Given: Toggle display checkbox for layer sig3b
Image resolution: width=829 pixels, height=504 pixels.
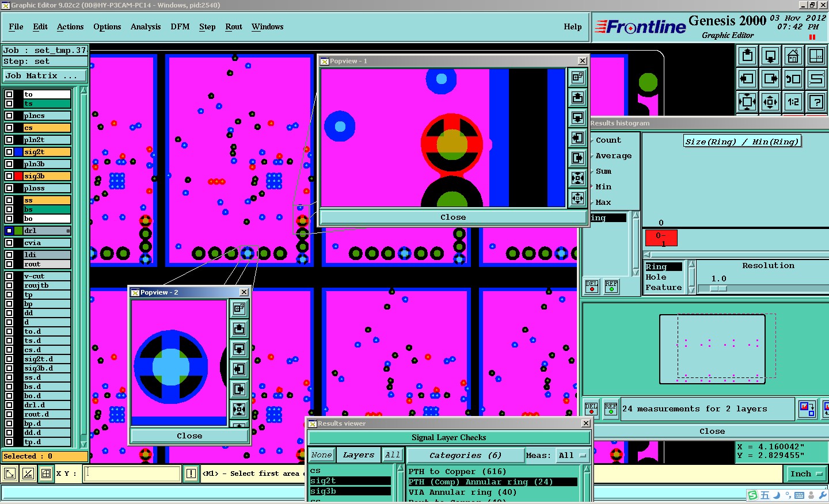Looking at the screenshot, I should [x=9, y=176].
